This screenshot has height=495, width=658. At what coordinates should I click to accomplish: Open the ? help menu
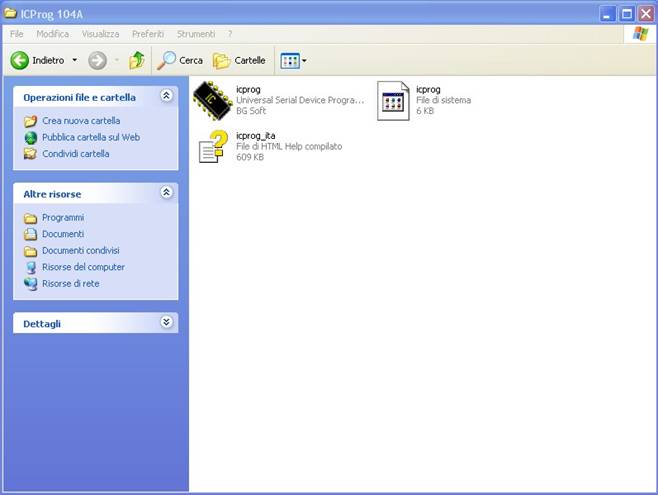pyautogui.click(x=230, y=34)
